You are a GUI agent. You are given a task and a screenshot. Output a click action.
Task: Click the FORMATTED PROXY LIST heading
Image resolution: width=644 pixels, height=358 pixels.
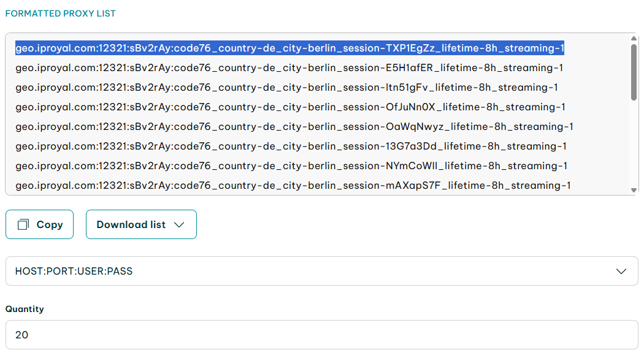[60, 13]
